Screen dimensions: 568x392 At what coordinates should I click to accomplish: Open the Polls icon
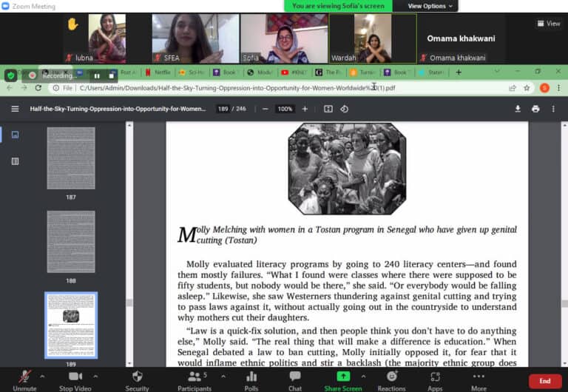pos(251,377)
